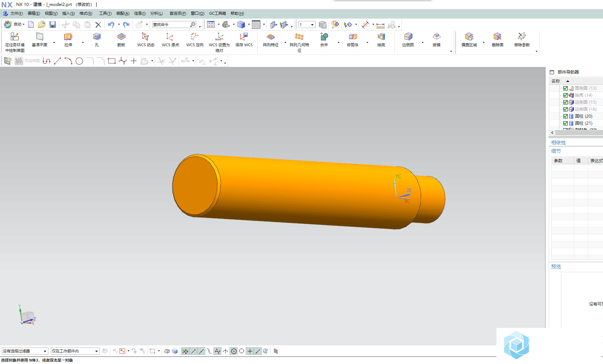The width and height of the screenshot is (603, 364).
Task: Uncheck the 圆柱 (20) feature checkbox
Action: click(x=566, y=116)
